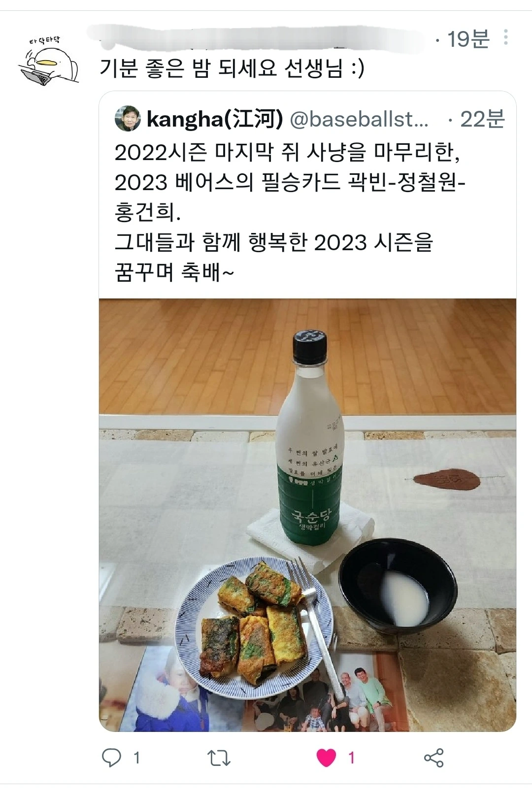The height and width of the screenshot is (793, 532).
Task: Open the quoted tweet line 꿈꾸며 축배~
Action: [x=174, y=271]
